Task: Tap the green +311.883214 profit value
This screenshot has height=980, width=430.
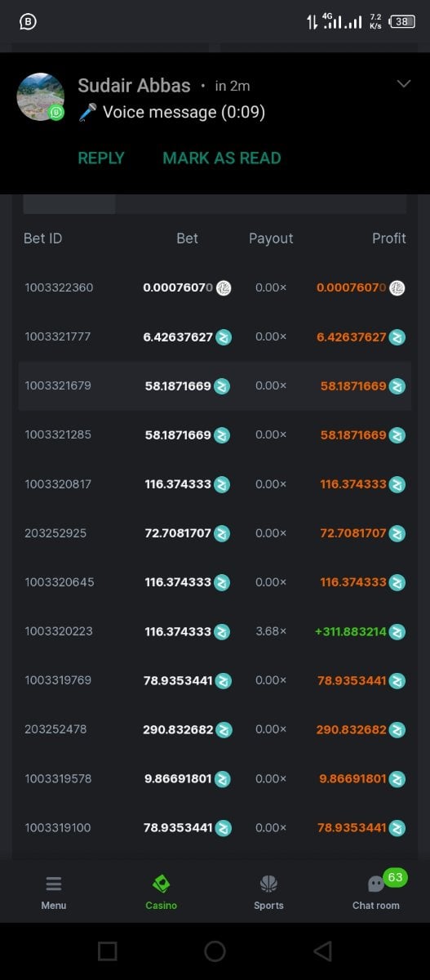Action: [x=350, y=631]
